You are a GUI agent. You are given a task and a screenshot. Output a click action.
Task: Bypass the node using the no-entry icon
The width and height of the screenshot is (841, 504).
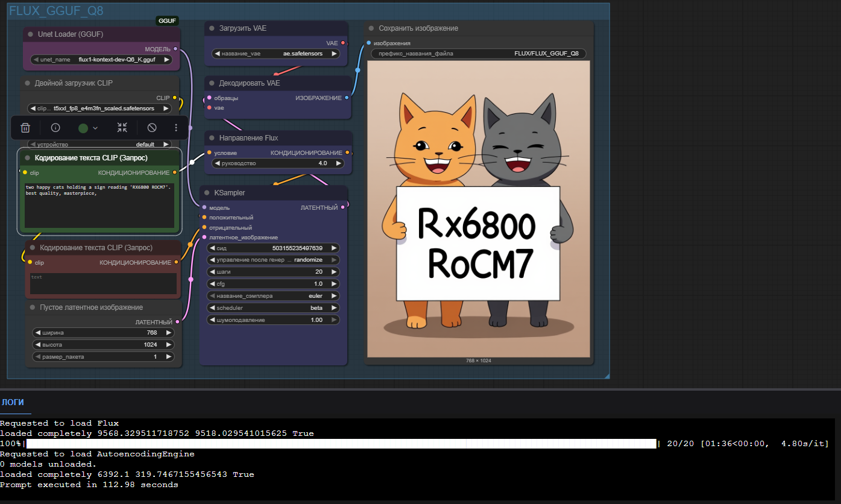coord(151,127)
